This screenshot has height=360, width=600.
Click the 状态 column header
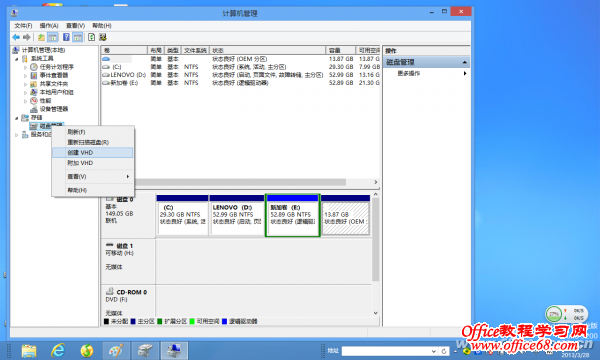coord(267,50)
